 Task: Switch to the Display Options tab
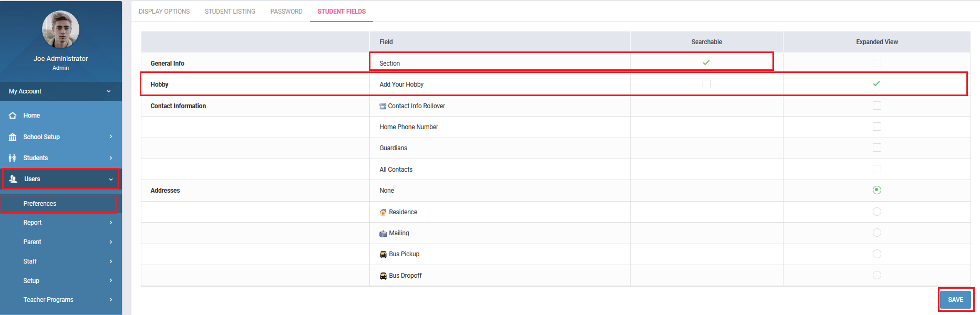[164, 12]
